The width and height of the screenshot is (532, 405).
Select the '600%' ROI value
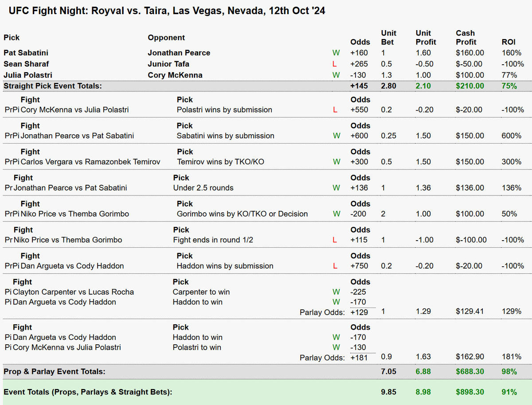512,136
